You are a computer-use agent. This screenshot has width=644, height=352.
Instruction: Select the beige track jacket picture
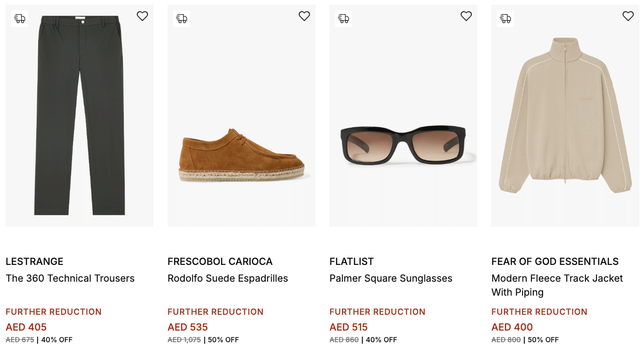pyautogui.click(x=565, y=115)
